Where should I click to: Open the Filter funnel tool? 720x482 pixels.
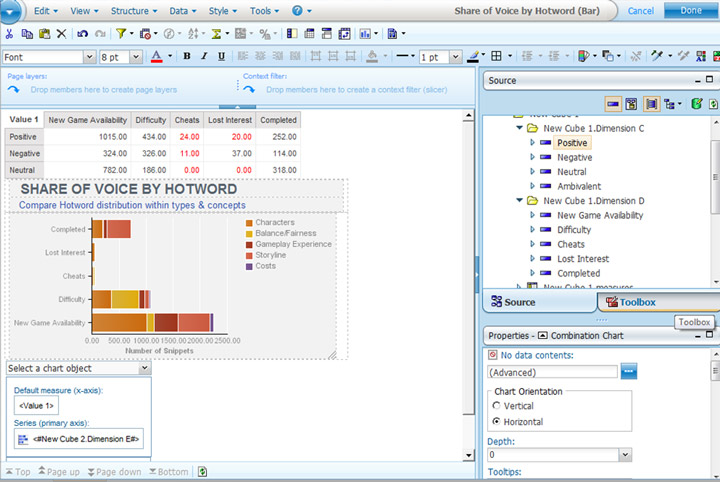[x=121, y=34]
